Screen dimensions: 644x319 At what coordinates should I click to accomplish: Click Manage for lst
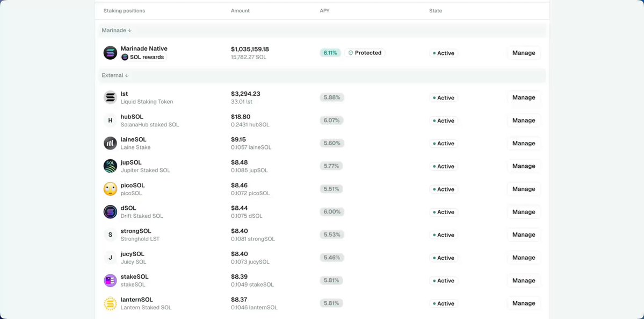(524, 97)
